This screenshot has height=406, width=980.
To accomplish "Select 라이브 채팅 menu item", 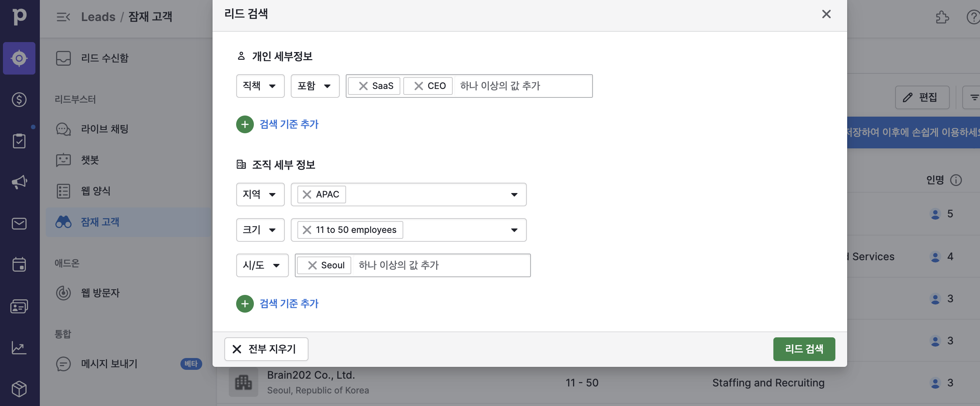I will click(x=105, y=129).
